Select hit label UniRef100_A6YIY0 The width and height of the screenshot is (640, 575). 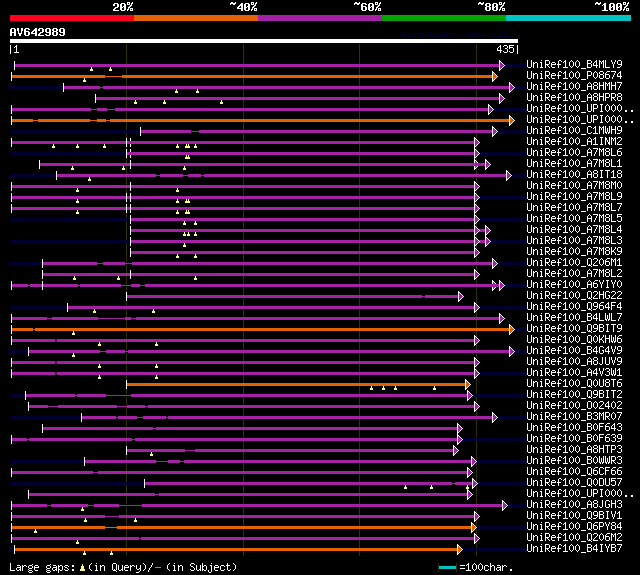pos(574,285)
